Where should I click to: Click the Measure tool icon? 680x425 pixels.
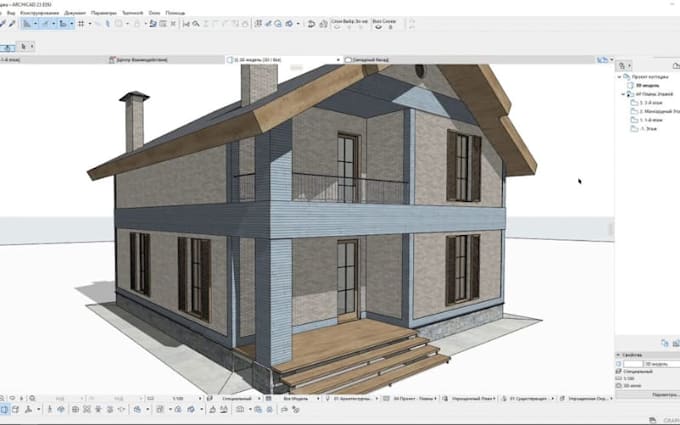(186, 24)
